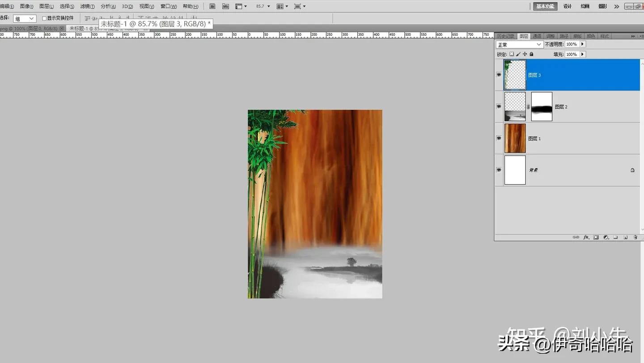This screenshot has width=644, height=363.
Task: Toggle visibility of 图层 1
Action: (499, 138)
